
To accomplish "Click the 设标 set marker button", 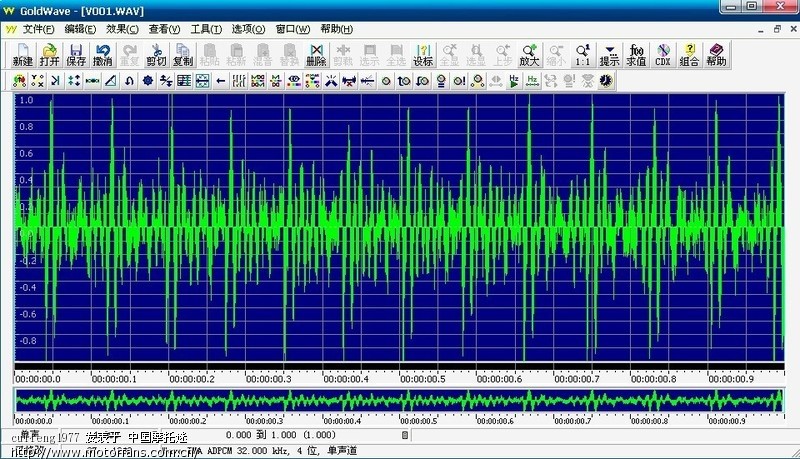I will [423, 54].
